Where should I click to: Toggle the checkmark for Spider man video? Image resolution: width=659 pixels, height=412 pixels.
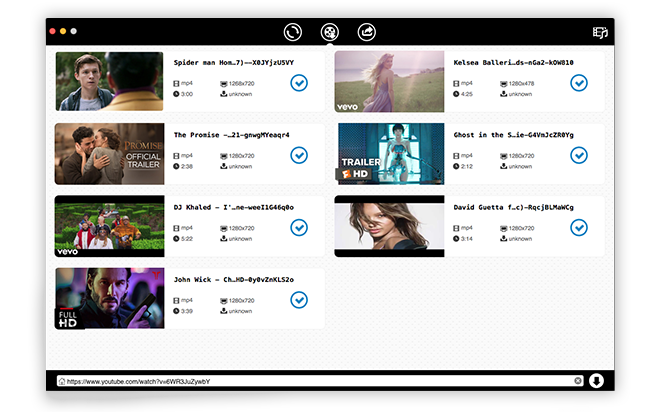299,83
